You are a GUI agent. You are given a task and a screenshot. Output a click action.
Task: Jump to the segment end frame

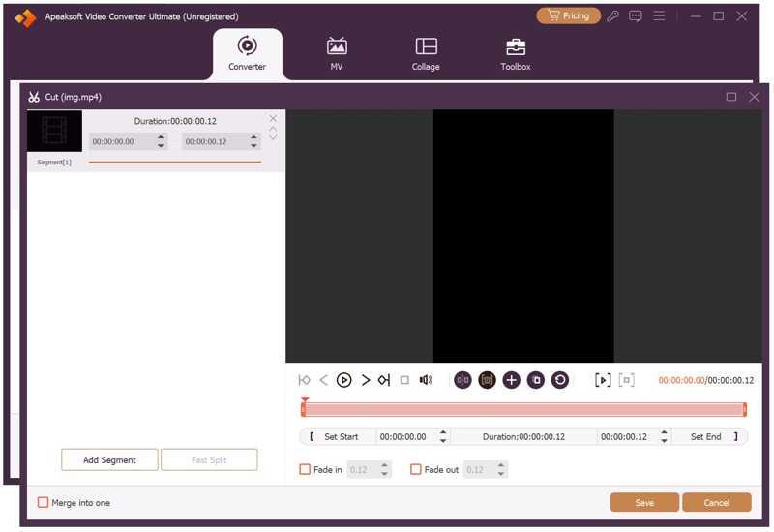tap(384, 380)
